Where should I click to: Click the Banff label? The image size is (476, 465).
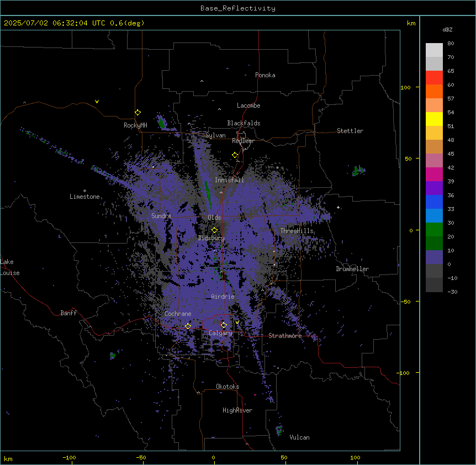[x=68, y=313]
